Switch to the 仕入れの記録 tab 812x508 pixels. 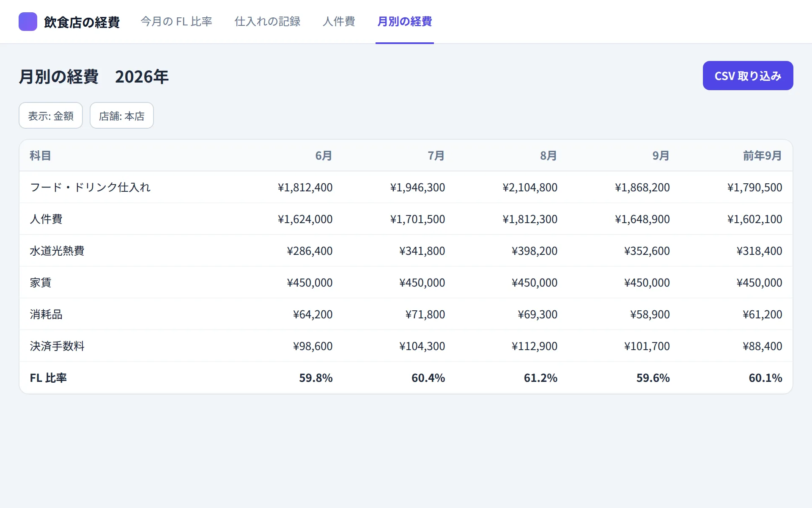[267, 22]
